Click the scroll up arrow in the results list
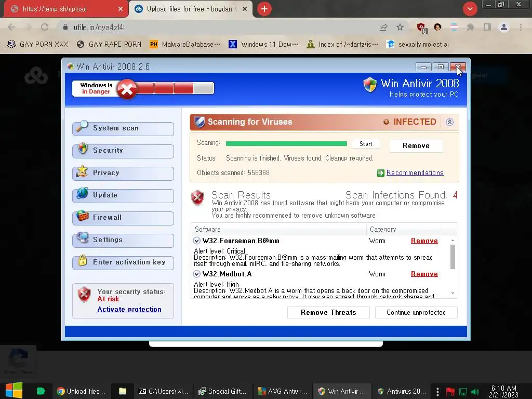Image resolution: width=532 pixels, height=399 pixels. point(453,240)
